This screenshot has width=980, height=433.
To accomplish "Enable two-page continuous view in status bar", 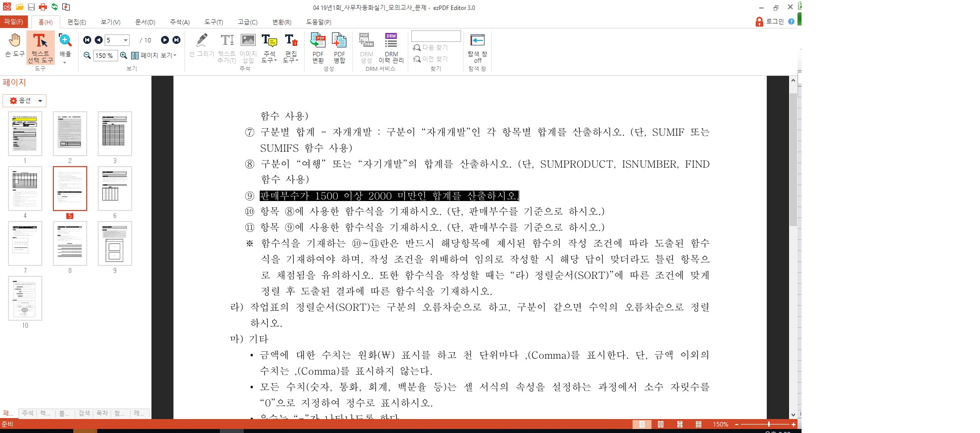I will tap(698, 425).
